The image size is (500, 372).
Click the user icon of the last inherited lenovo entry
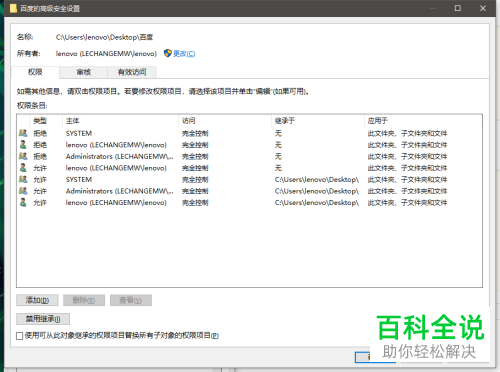click(23, 202)
